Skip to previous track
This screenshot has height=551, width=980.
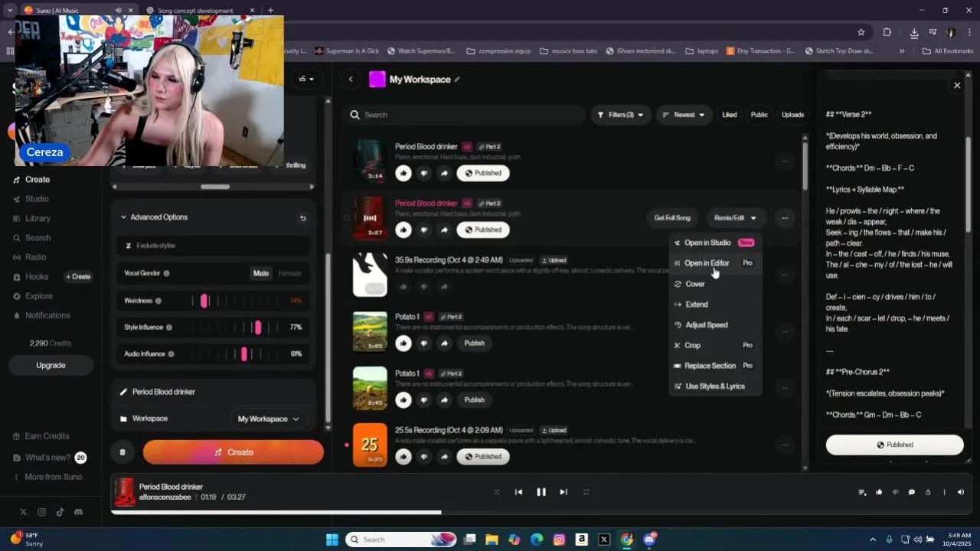(518, 492)
